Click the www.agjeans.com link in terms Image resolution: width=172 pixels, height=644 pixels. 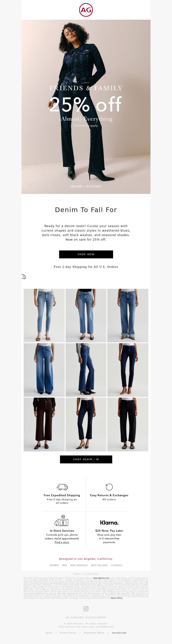point(101,578)
